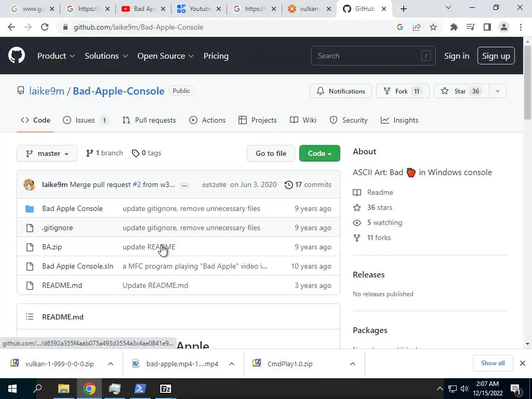Click the volume speaker tray icon
Screen dimensions: 532x399
tap(464, 389)
